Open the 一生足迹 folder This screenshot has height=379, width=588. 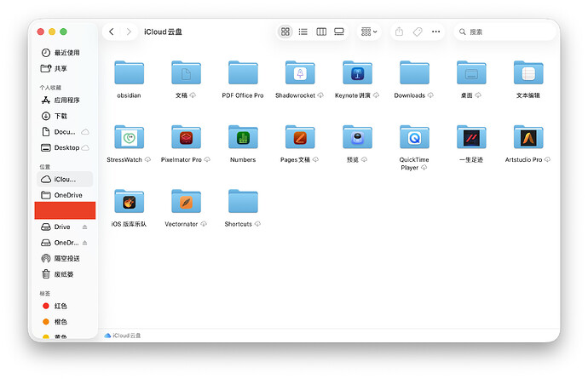pyautogui.click(x=471, y=137)
